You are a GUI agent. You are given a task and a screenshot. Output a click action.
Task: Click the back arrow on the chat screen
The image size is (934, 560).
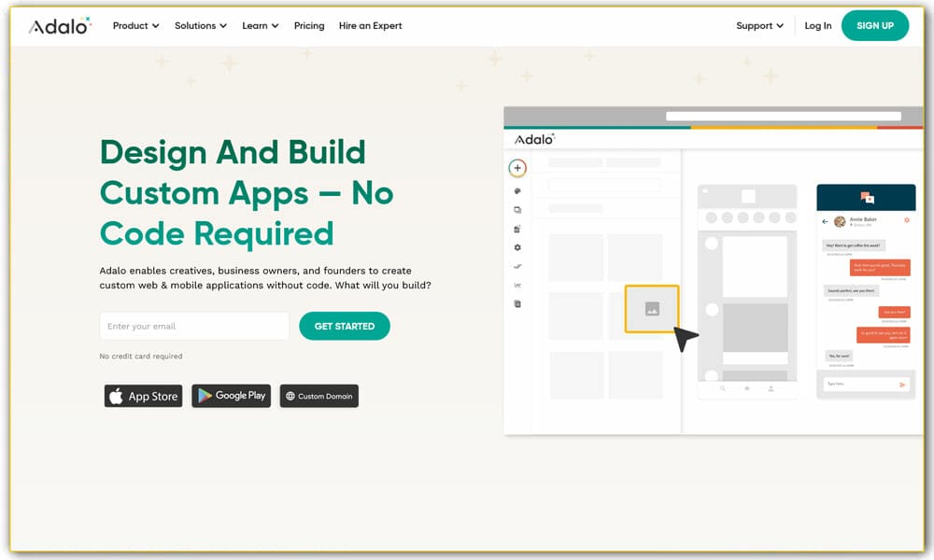pos(825,220)
